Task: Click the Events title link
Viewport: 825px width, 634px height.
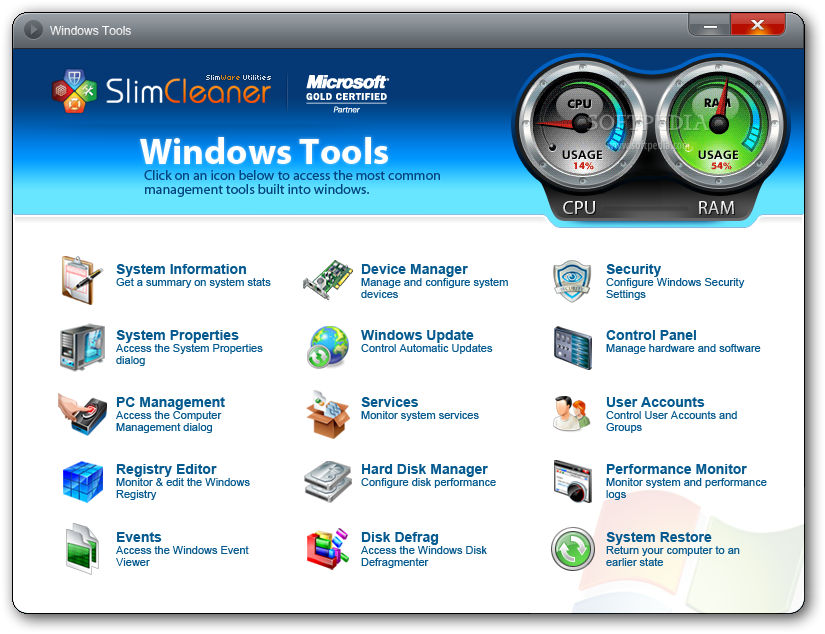Action: point(138,537)
